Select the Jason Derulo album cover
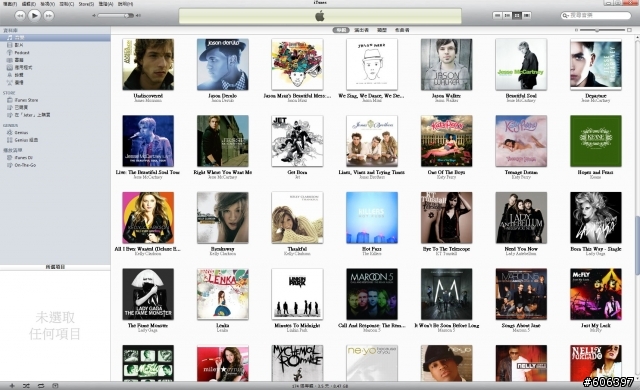Viewport: 640px width, 390px height. pyautogui.click(x=223, y=64)
